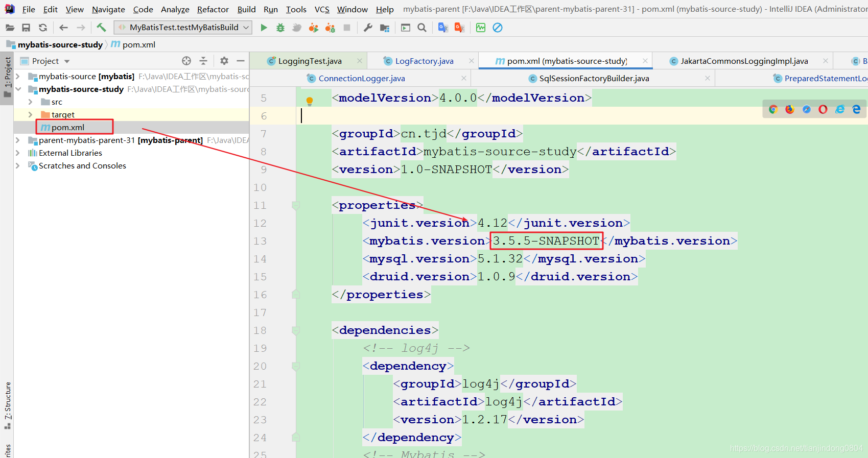Click the locate/scroll-from-source target icon

186,61
